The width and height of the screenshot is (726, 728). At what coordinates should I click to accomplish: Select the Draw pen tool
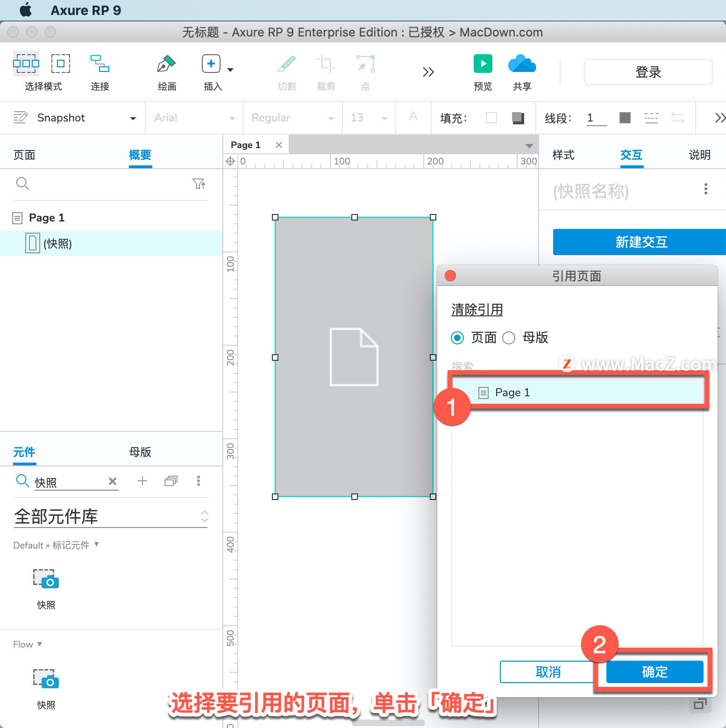[166, 64]
